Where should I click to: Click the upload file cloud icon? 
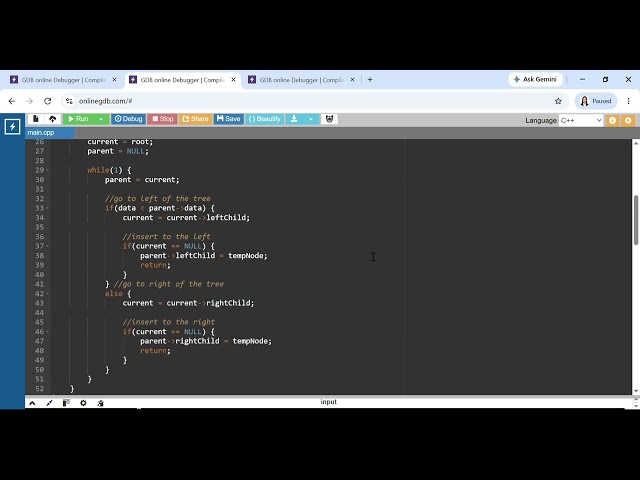point(53,119)
